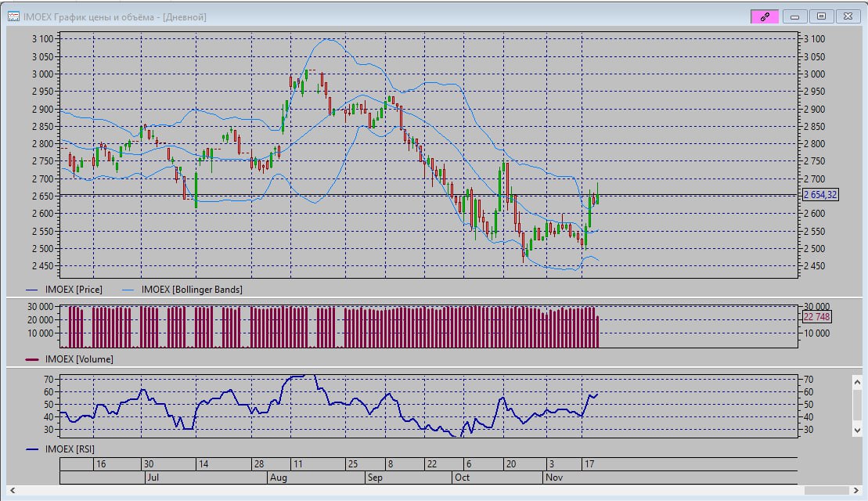This screenshot has width=868, height=501.
Task: Click the pink chain link icon
Action: tap(765, 16)
